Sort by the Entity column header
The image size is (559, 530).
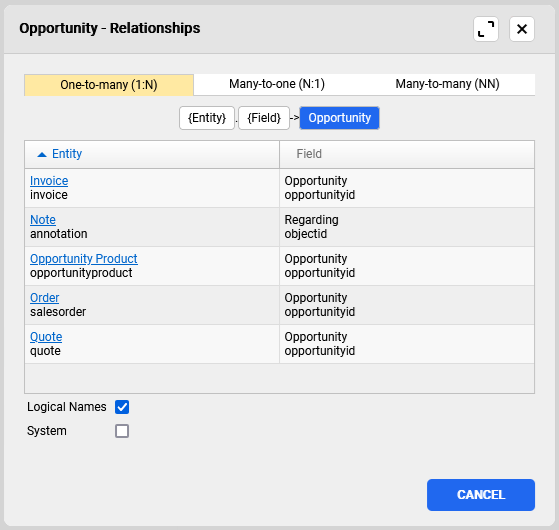coord(152,154)
